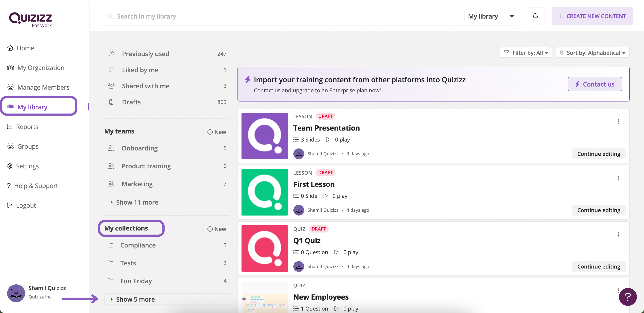Screen dimensions: 644x313
Task: Expand Show 11 more teams
Action: coord(137,202)
